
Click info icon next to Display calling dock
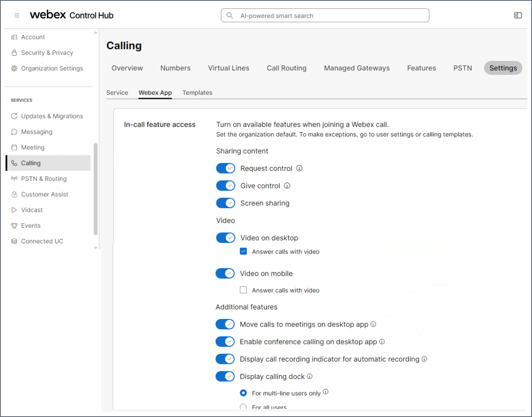coord(309,376)
